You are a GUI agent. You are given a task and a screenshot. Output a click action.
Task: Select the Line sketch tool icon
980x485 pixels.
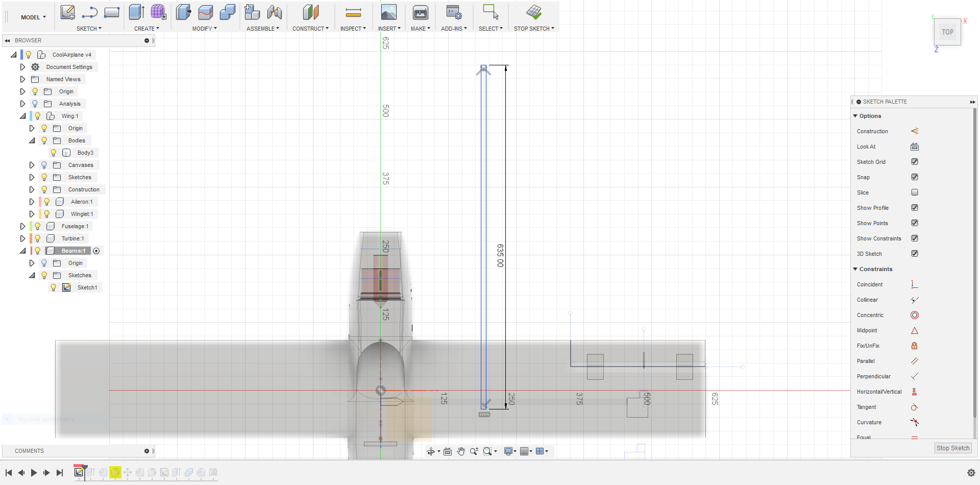click(x=90, y=12)
